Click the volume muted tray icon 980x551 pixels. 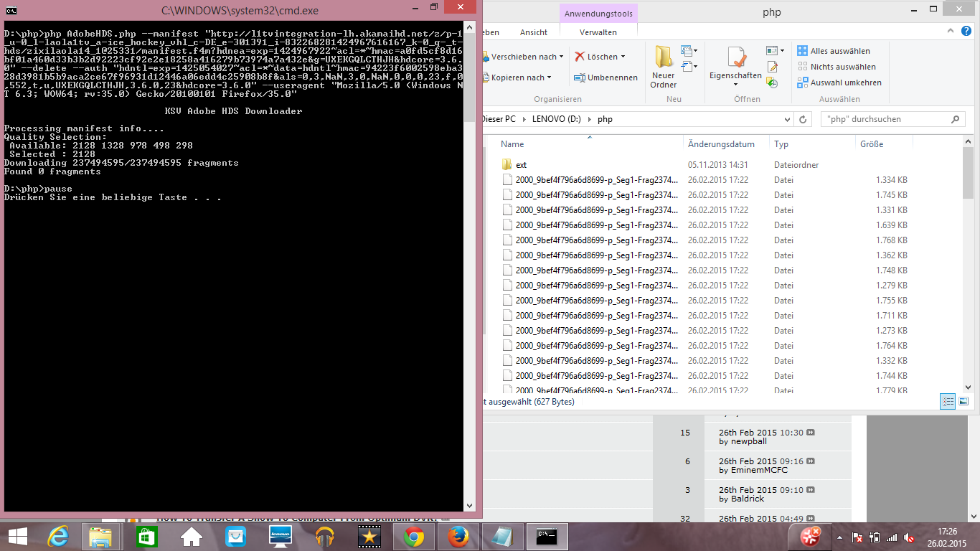[908, 537]
